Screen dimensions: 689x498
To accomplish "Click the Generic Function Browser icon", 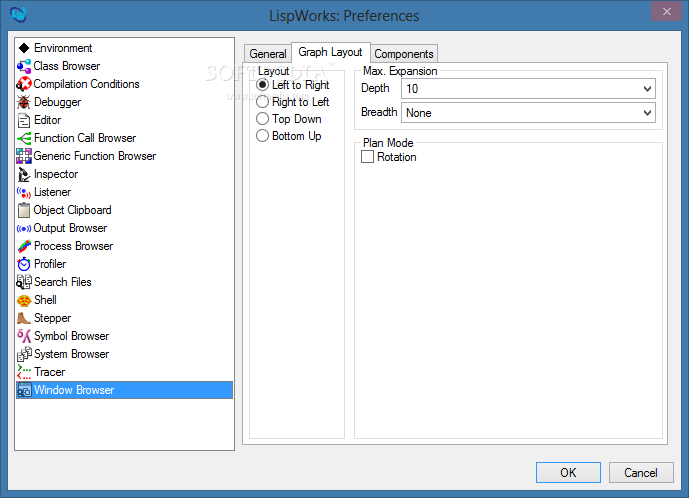I will pos(24,156).
